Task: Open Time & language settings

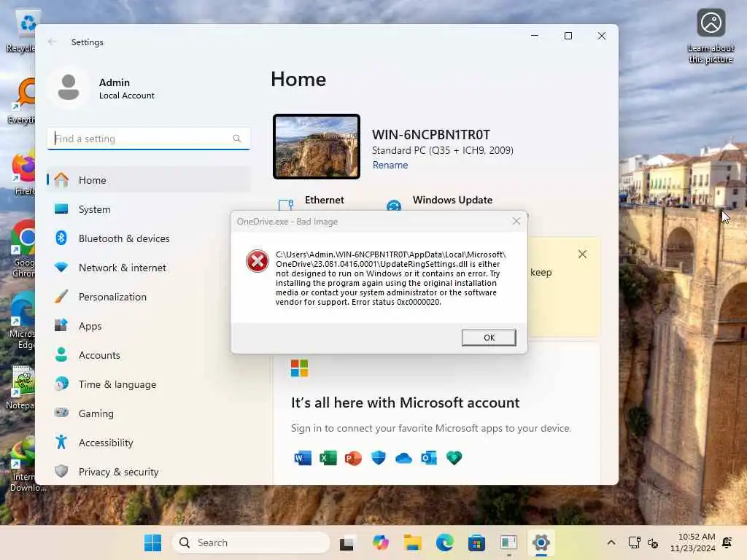Action: coord(149,384)
